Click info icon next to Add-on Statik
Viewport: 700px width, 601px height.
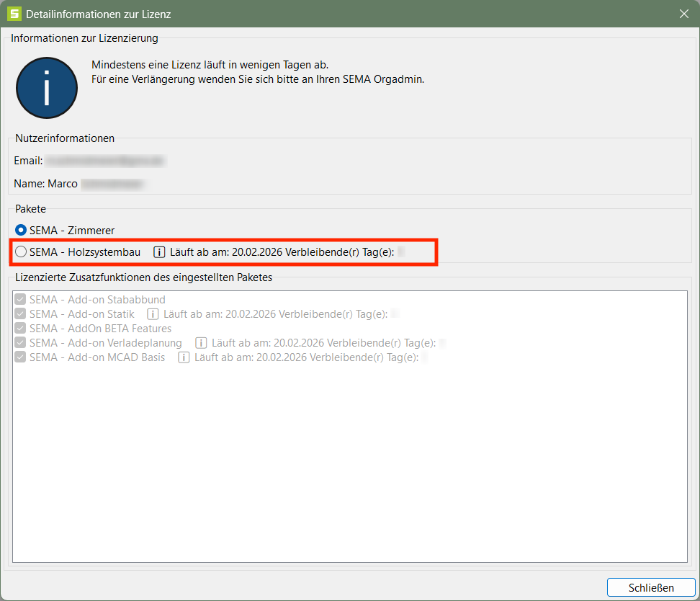153,314
